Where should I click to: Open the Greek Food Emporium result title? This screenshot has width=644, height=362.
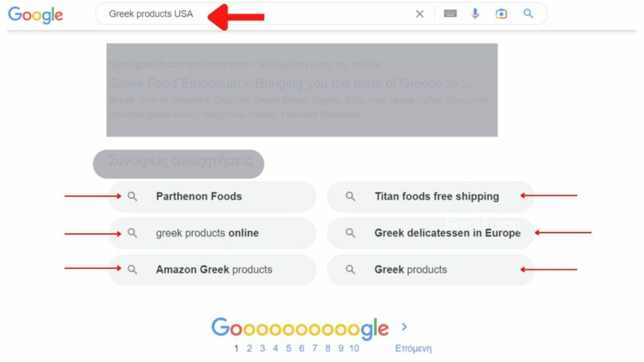[290, 84]
